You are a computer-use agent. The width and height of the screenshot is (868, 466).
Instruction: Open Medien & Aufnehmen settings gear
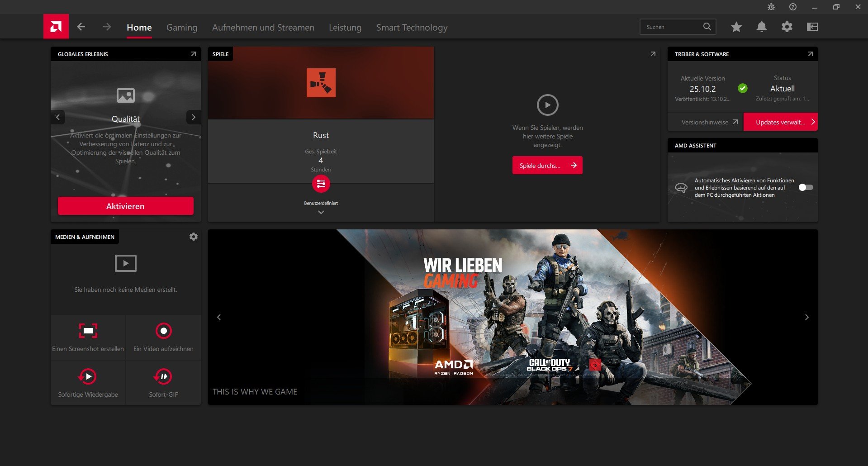(x=194, y=237)
